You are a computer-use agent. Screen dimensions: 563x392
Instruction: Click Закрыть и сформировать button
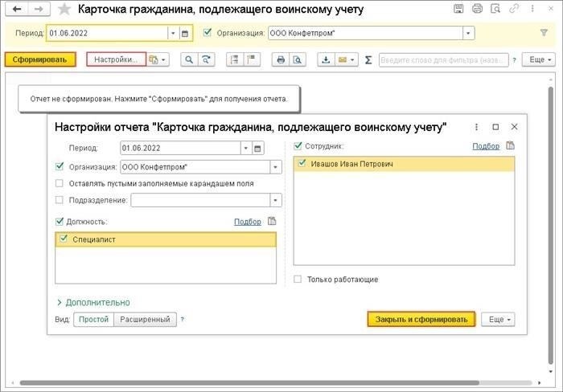point(421,319)
